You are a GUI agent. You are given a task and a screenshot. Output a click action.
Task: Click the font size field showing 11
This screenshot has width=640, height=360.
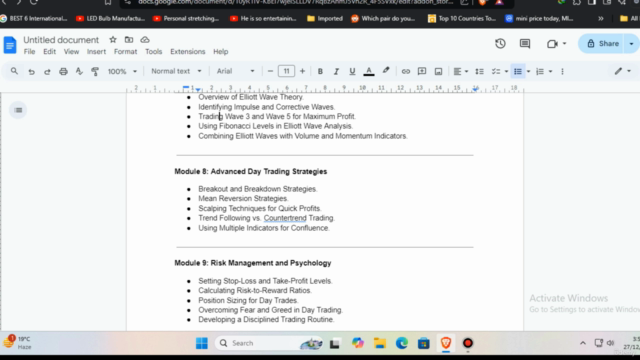click(x=287, y=71)
